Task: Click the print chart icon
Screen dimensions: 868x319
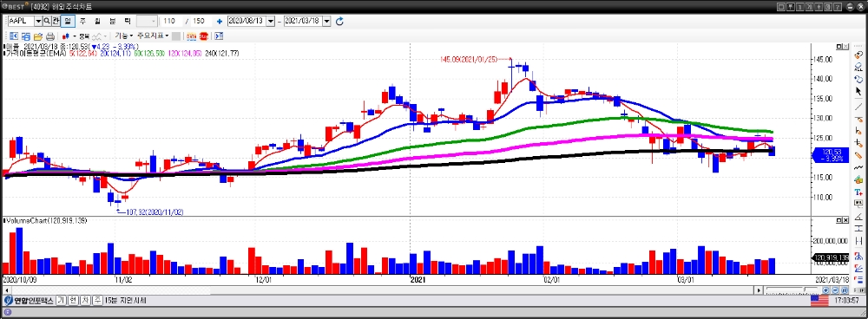Action: coord(50,36)
